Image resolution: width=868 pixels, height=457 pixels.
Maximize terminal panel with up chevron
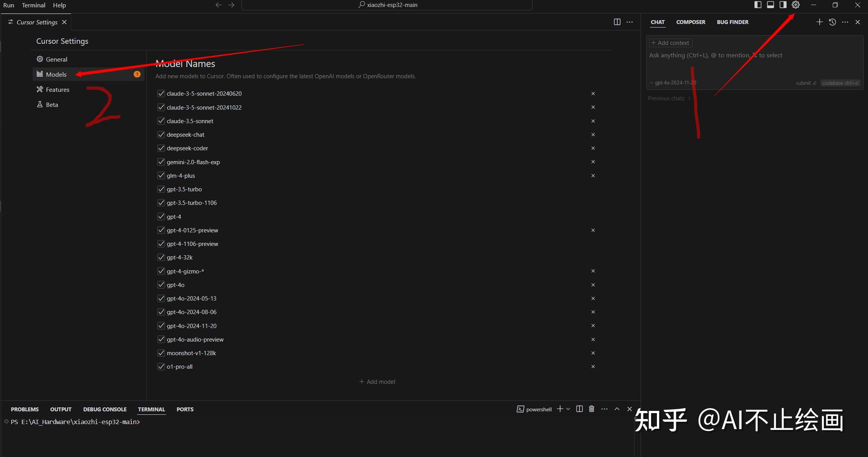point(617,409)
